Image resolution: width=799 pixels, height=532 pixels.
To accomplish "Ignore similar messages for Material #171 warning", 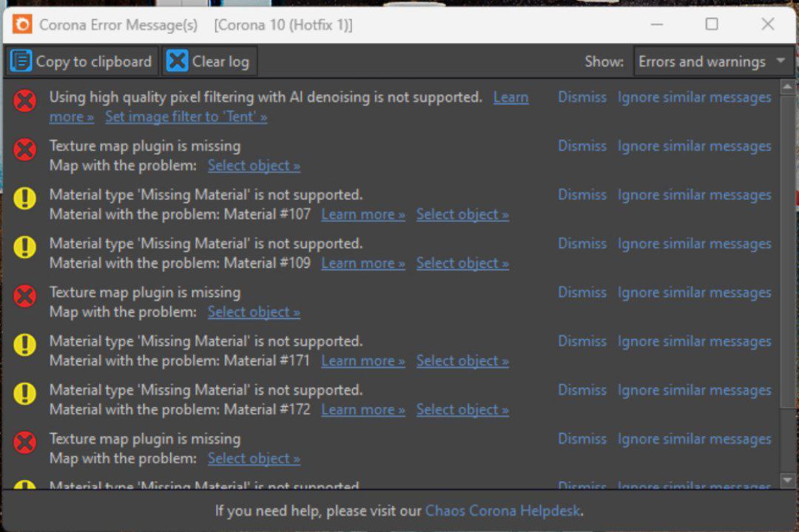I will pyautogui.click(x=694, y=341).
